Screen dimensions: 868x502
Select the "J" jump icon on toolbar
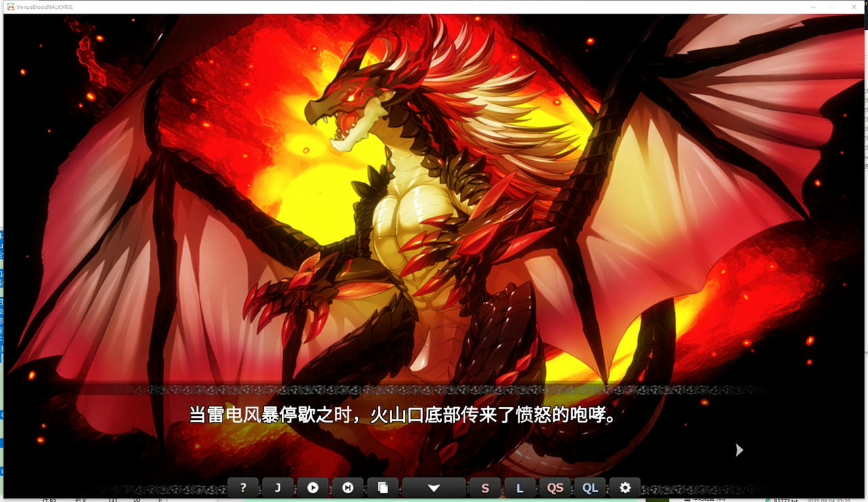click(277, 487)
